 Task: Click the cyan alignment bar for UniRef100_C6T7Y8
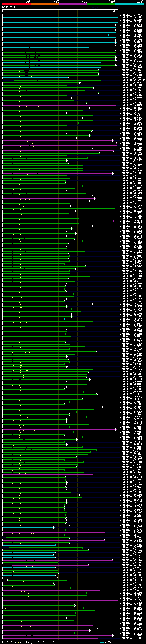(x=46, y=48)
